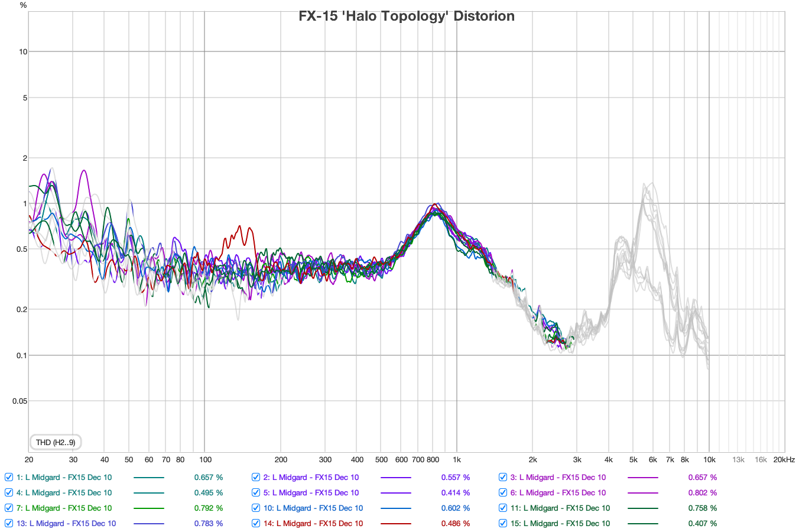799x532 pixels.
Task: Select legend label 1: L Midgard - FX15 Dec 10
Action: tap(64, 477)
